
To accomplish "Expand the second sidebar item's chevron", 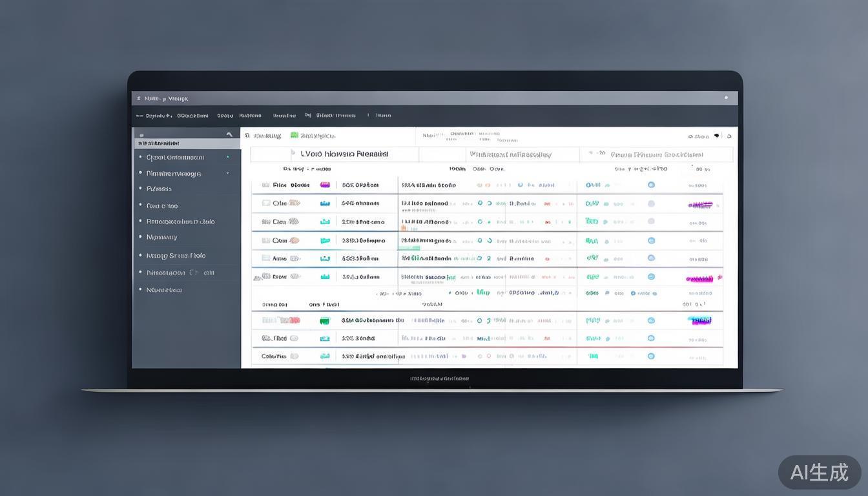I will pyautogui.click(x=228, y=173).
